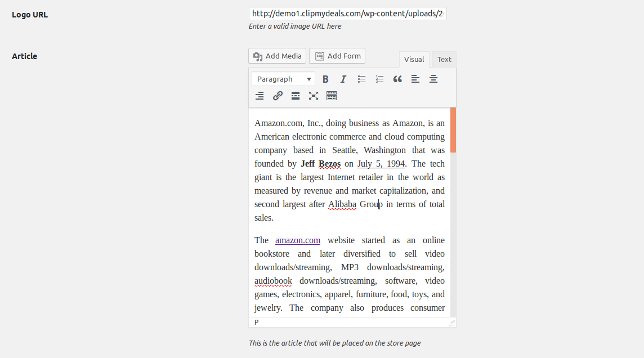Switch to the Text editor tab
This screenshot has height=358, width=644.
[444, 60]
